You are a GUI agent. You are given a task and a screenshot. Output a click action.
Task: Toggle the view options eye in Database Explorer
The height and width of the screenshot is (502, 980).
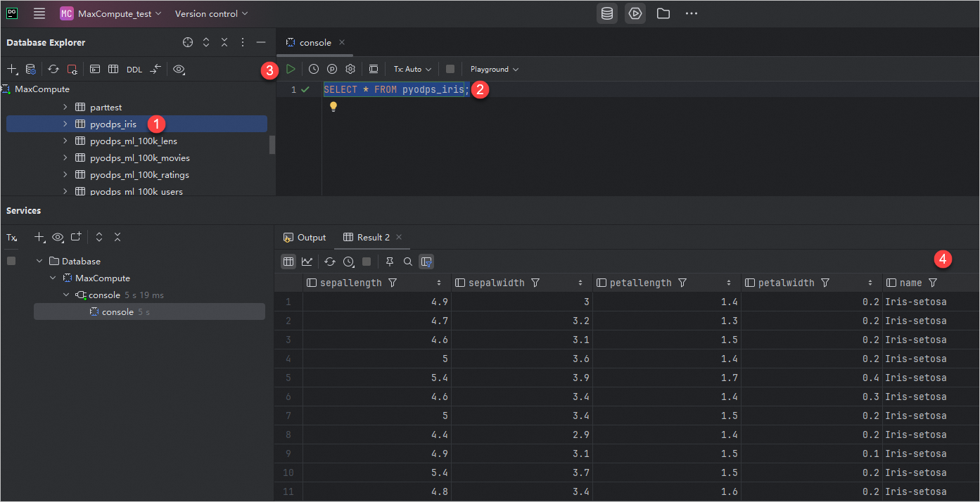(x=179, y=70)
